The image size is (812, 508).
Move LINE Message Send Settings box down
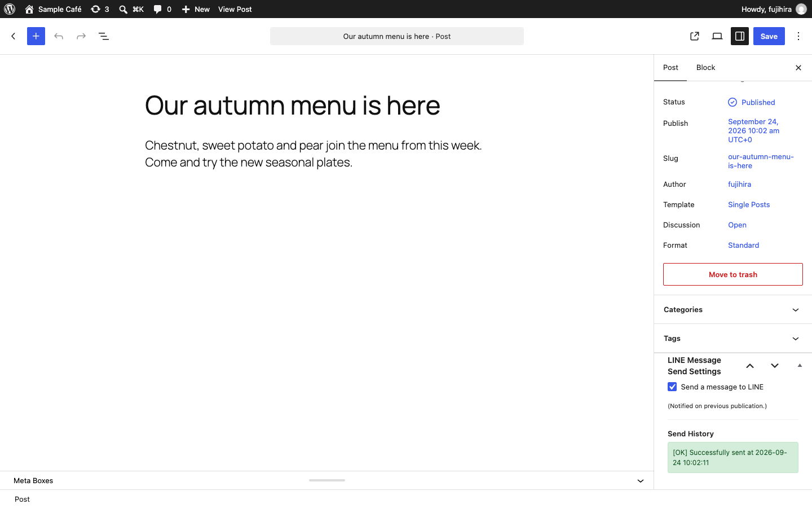click(x=775, y=366)
